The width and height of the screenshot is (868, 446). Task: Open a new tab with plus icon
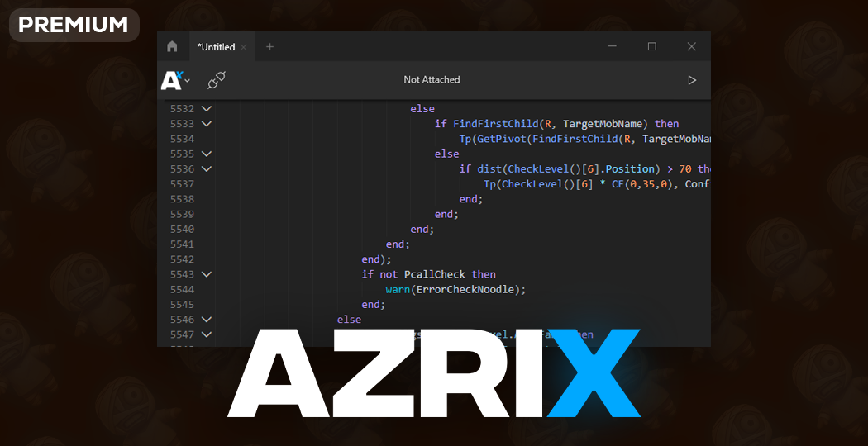269,47
